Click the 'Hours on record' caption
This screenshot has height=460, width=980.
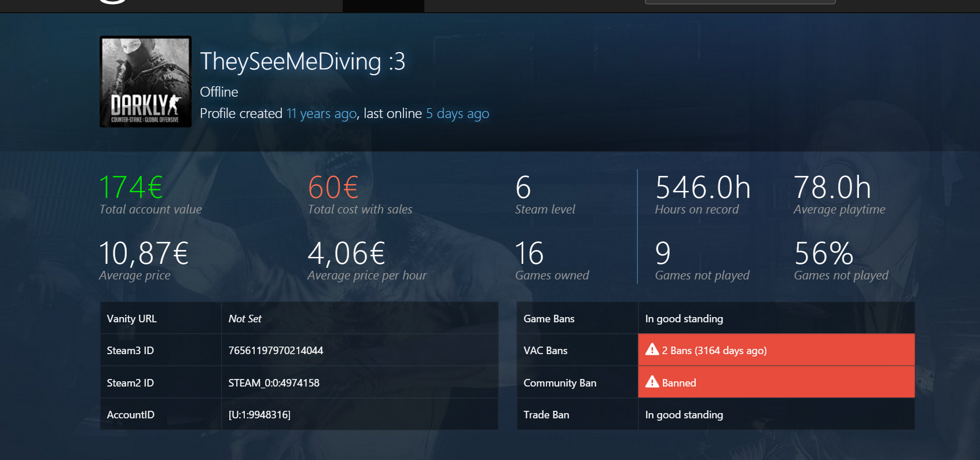click(x=697, y=209)
